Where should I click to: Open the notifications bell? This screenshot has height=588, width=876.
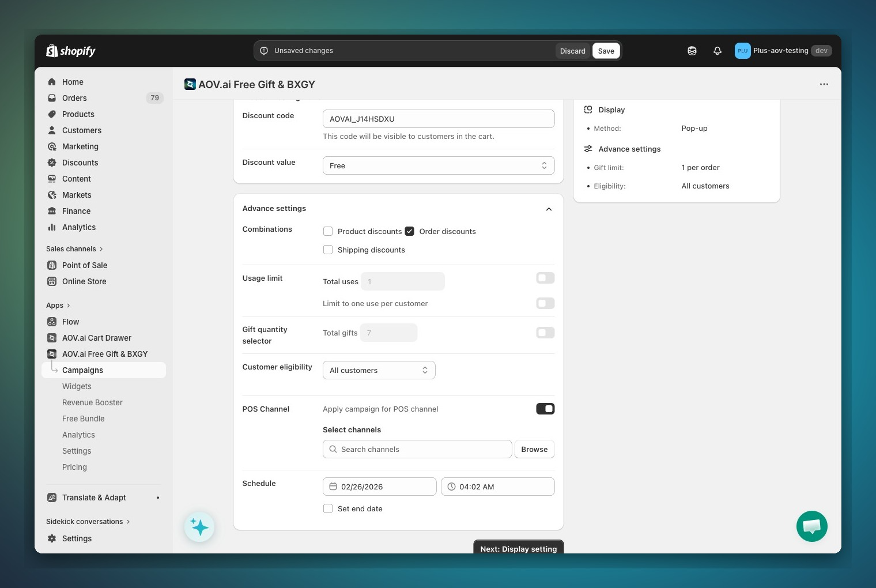pyautogui.click(x=717, y=51)
